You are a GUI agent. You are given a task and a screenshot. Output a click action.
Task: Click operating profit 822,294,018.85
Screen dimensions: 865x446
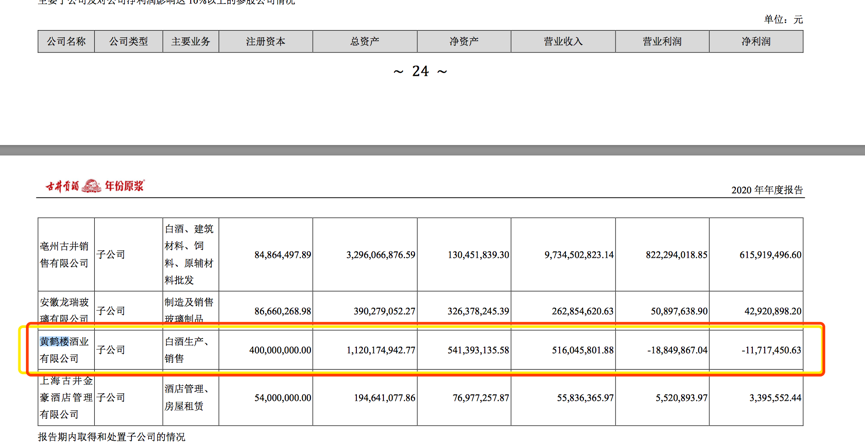click(677, 255)
